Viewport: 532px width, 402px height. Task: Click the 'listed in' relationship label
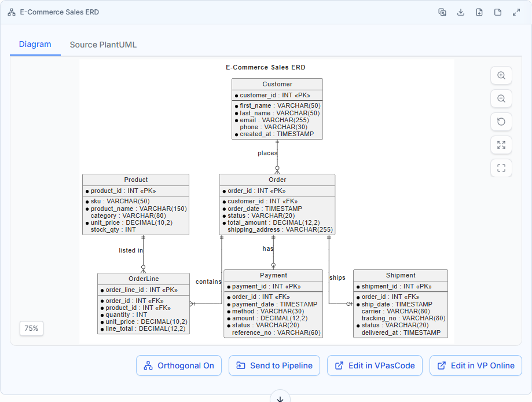tap(131, 250)
